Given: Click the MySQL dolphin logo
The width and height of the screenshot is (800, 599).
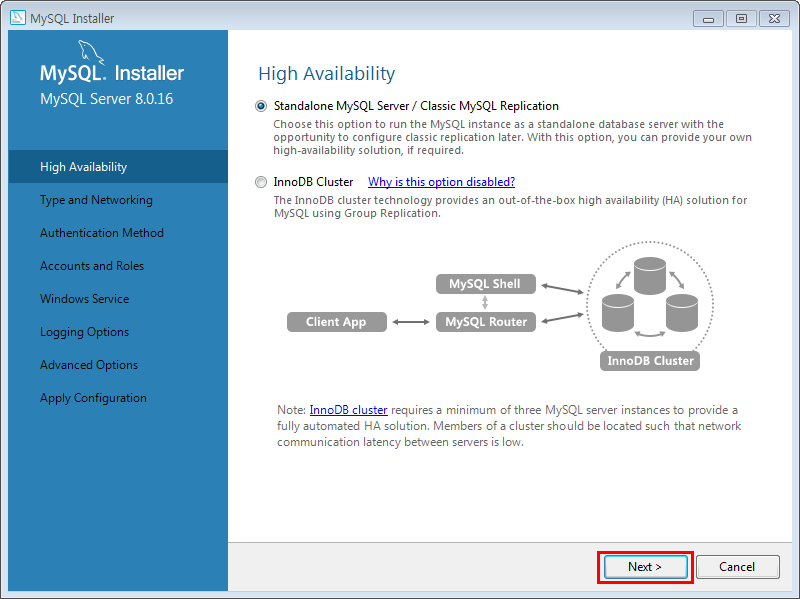Looking at the screenshot, I should (x=91, y=53).
